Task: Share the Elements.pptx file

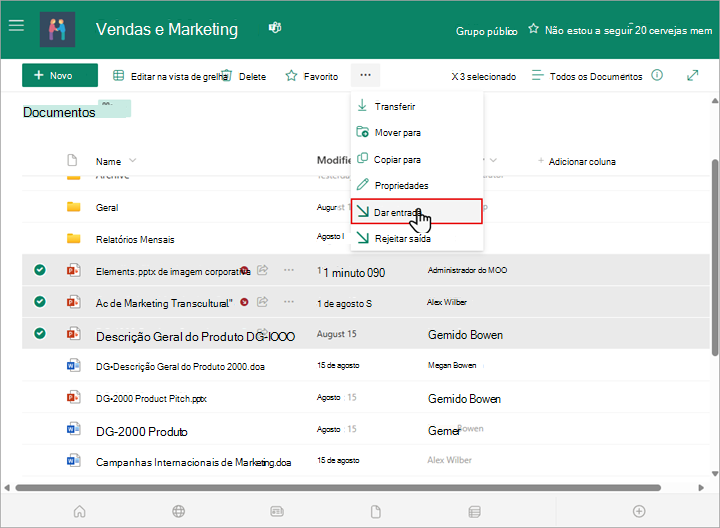Action: [262, 270]
